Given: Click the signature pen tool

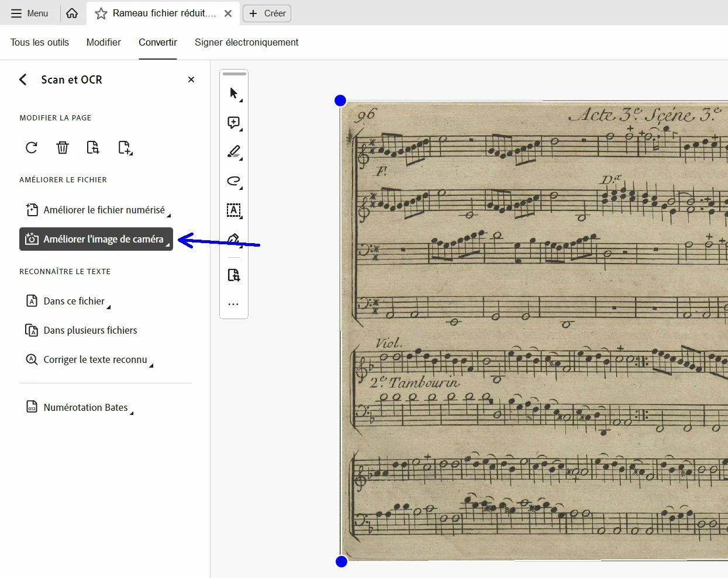Looking at the screenshot, I should point(234,239).
